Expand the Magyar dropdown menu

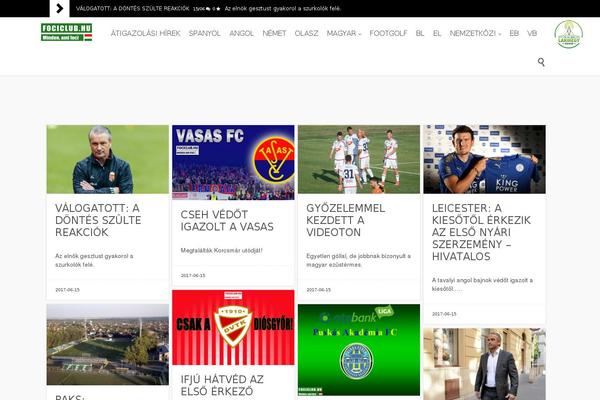point(344,33)
